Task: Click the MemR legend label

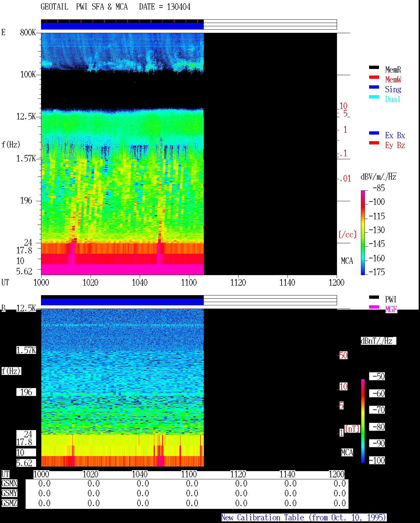Action: [x=393, y=70]
